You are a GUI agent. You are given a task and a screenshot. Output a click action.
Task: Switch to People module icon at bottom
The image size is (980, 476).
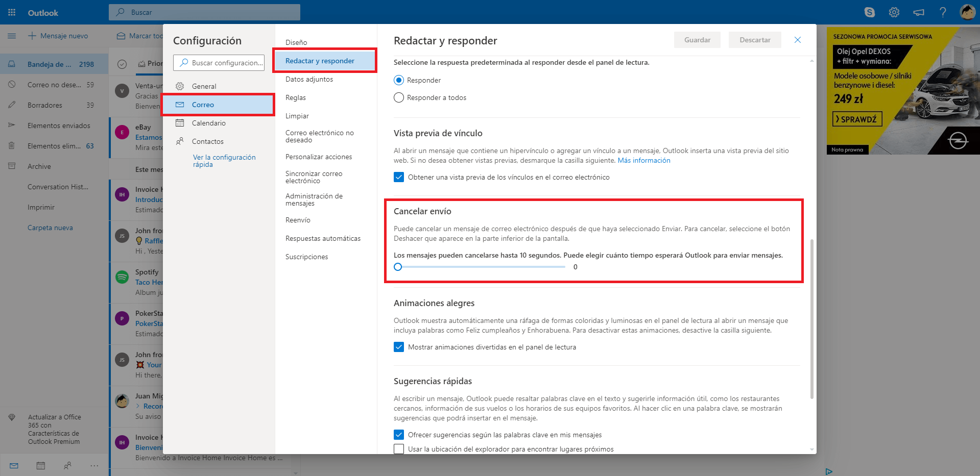67,465
